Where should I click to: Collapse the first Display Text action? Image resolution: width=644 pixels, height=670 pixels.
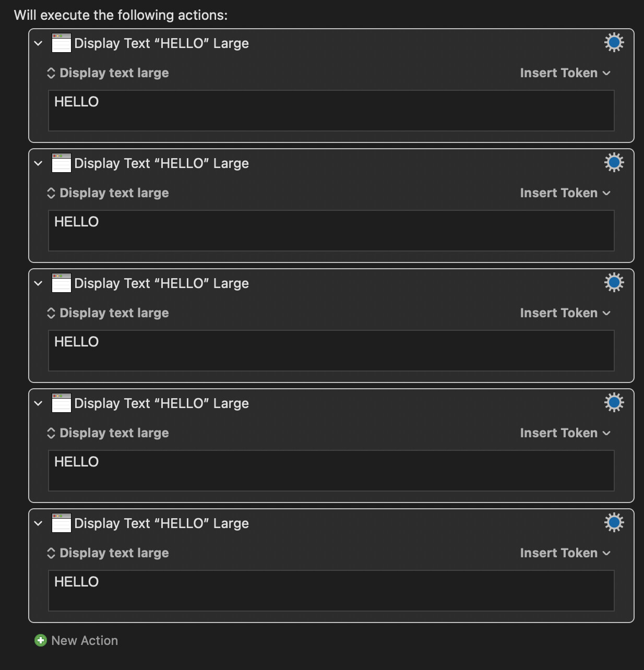coord(38,43)
